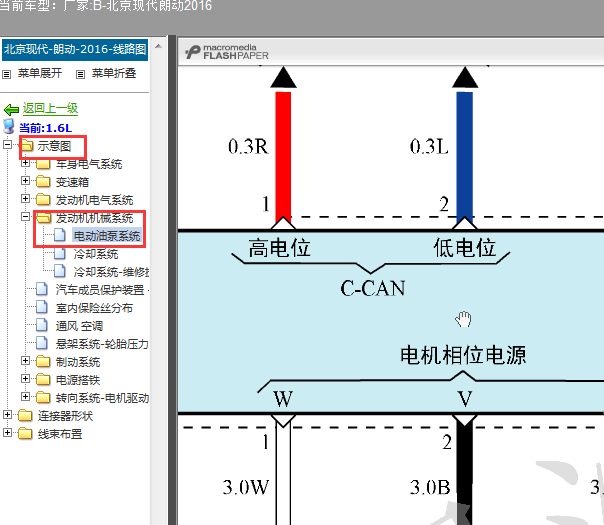Image resolution: width=604 pixels, height=525 pixels.
Task: Click the 菜单折叠 text
Action: point(114,73)
